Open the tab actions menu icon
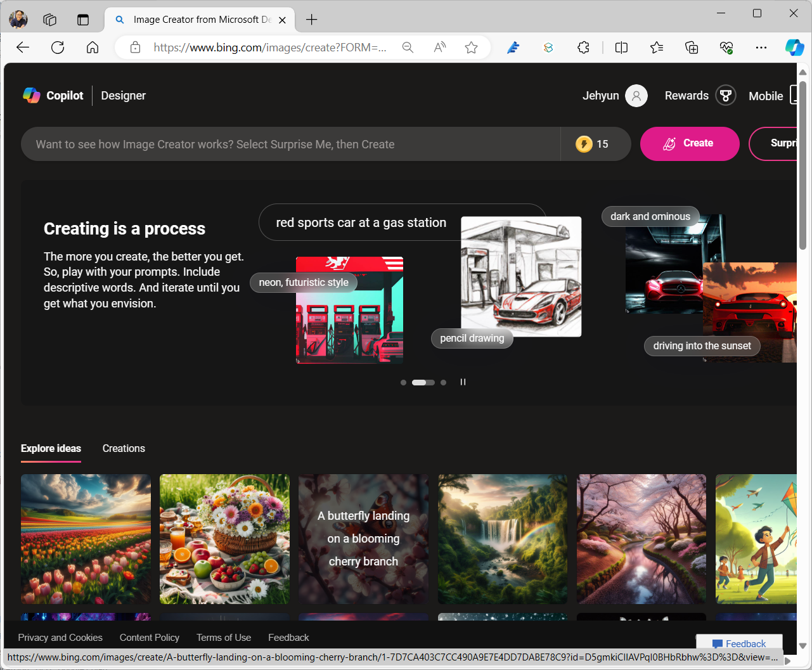This screenshot has height=670, width=812. tap(83, 20)
